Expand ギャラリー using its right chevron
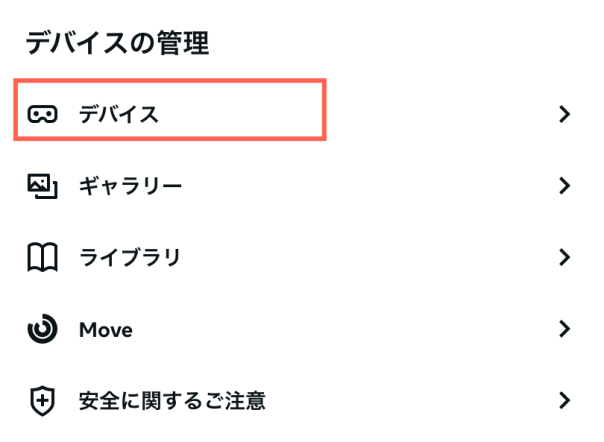Screen dimensions: 604x442 [x=564, y=186]
